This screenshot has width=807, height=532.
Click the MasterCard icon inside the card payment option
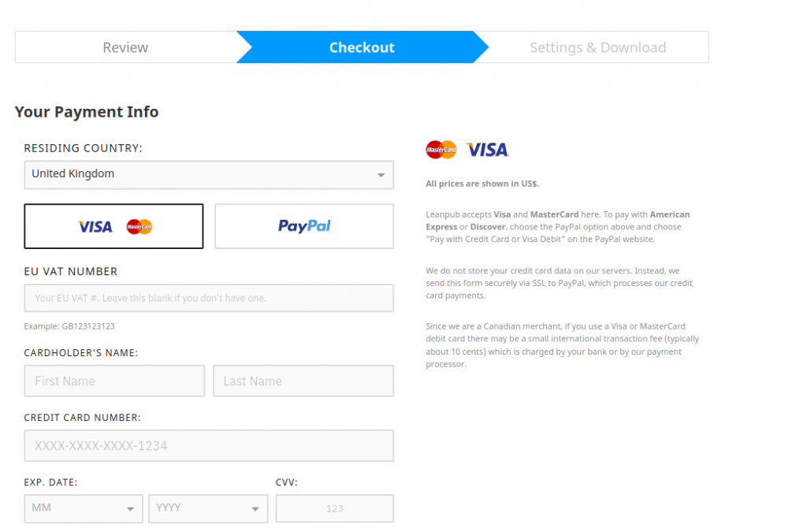(x=139, y=226)
